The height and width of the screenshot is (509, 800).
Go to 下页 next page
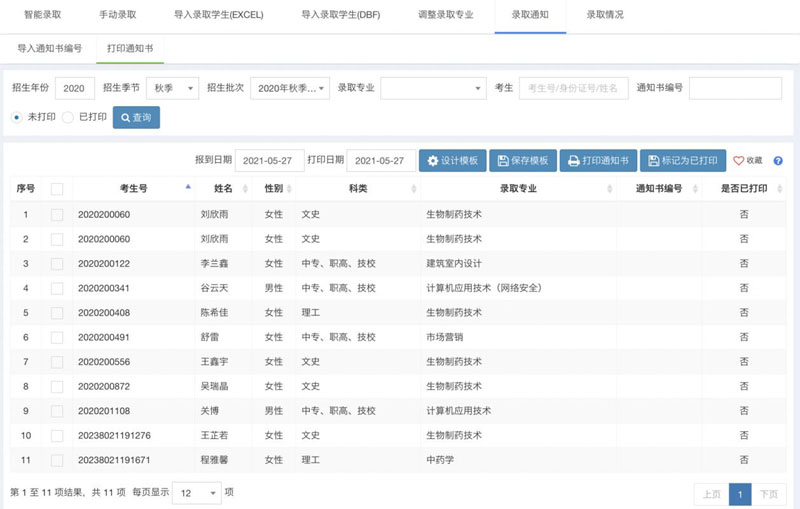(768, 494)
